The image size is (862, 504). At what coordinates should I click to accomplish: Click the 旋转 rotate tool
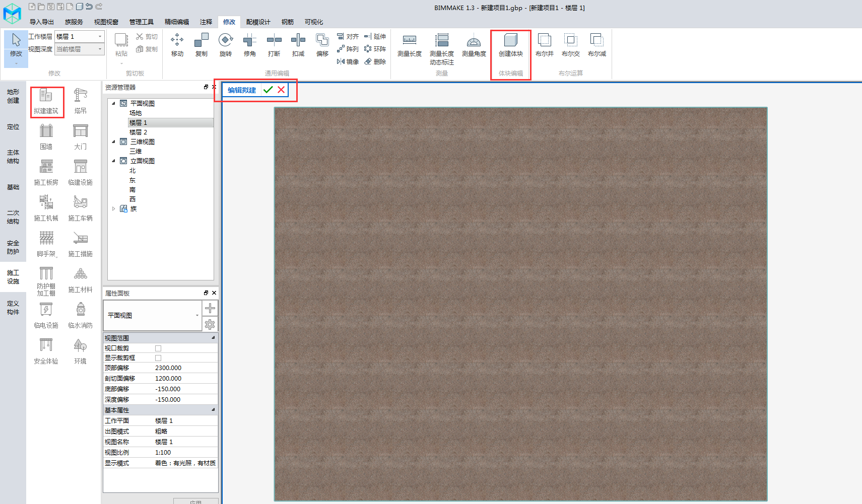point(226,45)
